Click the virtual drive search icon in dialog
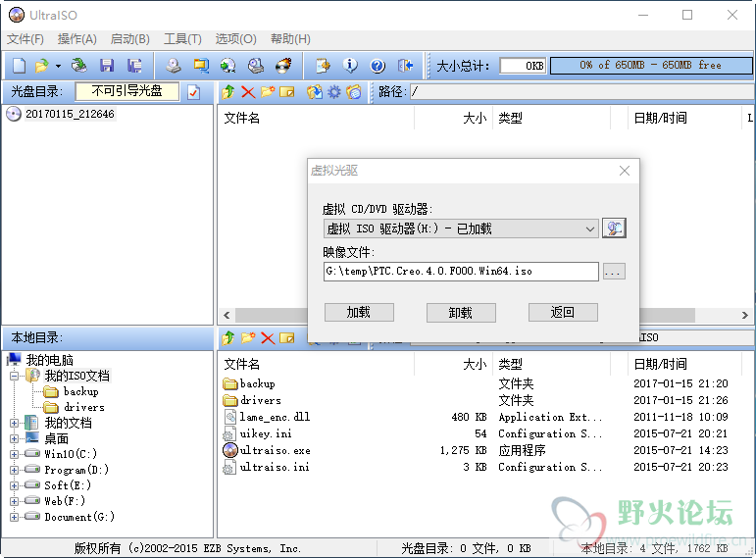 coord(614,228)
